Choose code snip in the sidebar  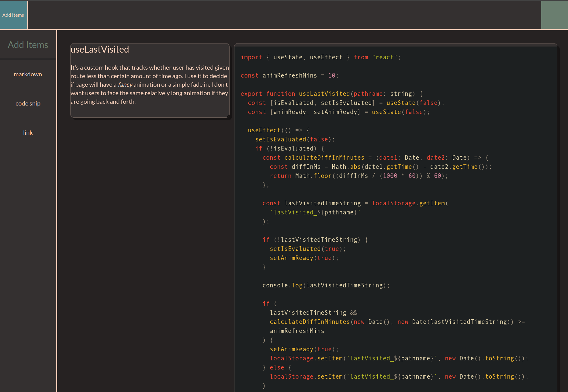tap(28, 103)
